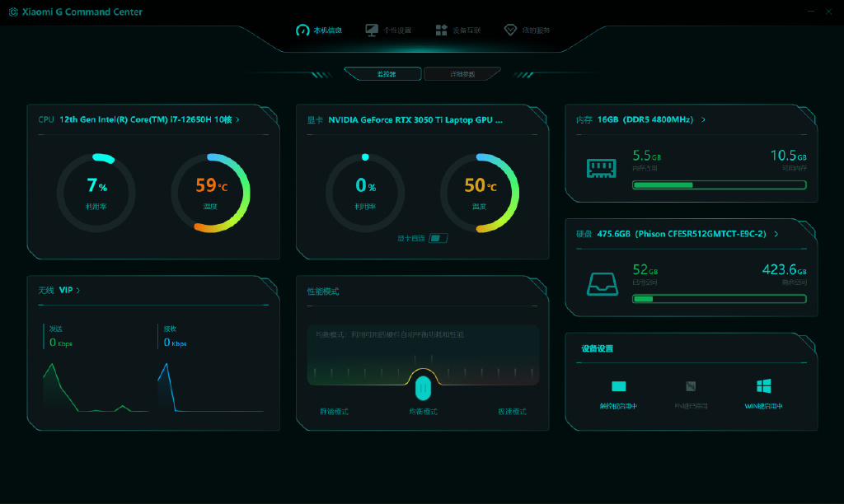Click the performance mode slider handle
Screen dimensions: 844x504
pyautogui.click(x=423, y=388)
